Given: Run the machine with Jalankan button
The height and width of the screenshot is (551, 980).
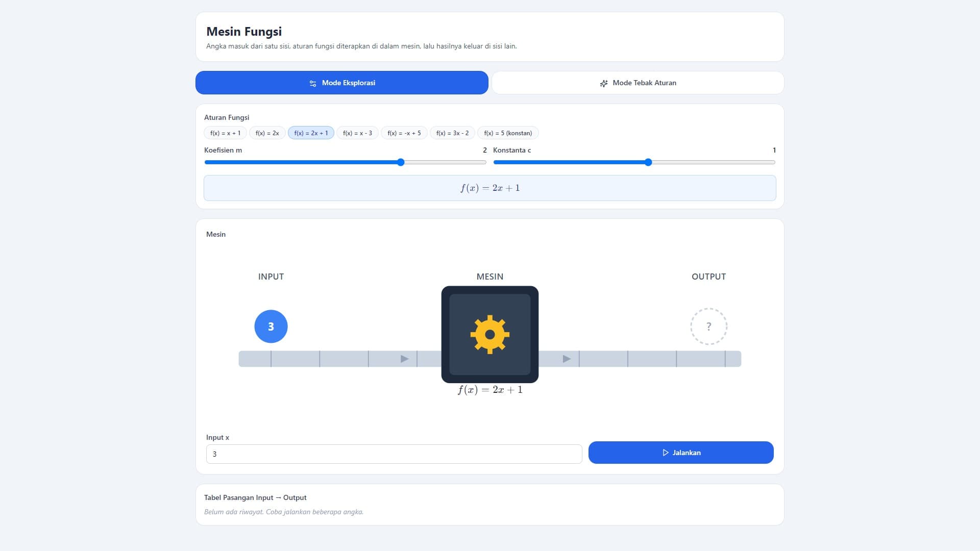Looking at the screenshot, I should (681, 453).
